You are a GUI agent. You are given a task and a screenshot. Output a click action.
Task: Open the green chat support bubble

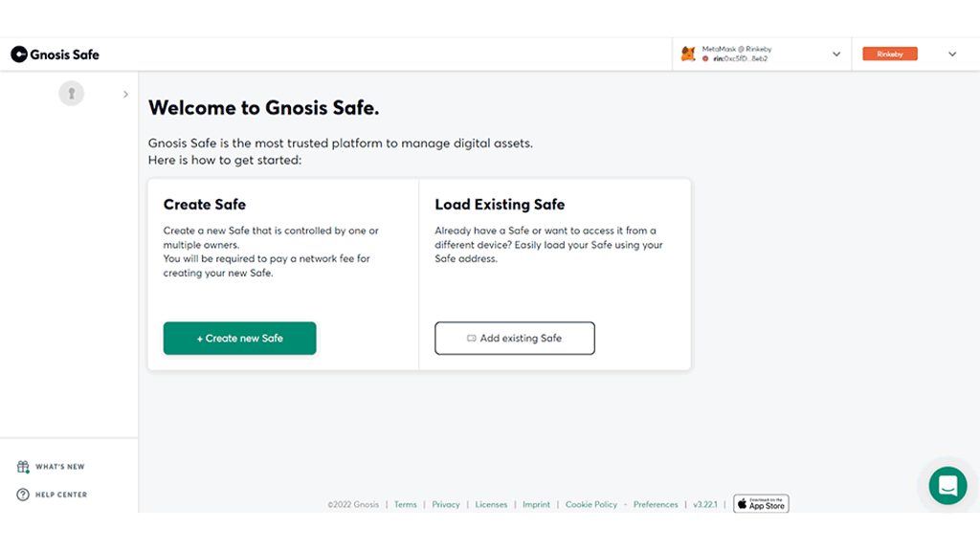click(x=947, y=485)
